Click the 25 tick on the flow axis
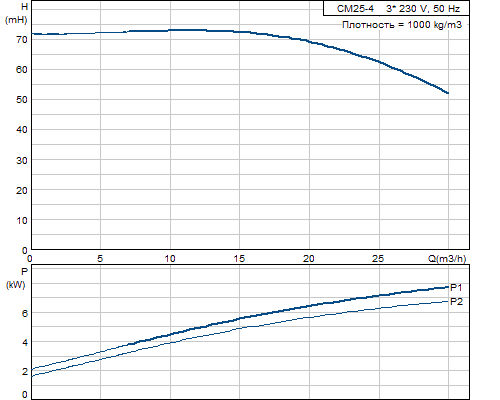 pos(378,259)
